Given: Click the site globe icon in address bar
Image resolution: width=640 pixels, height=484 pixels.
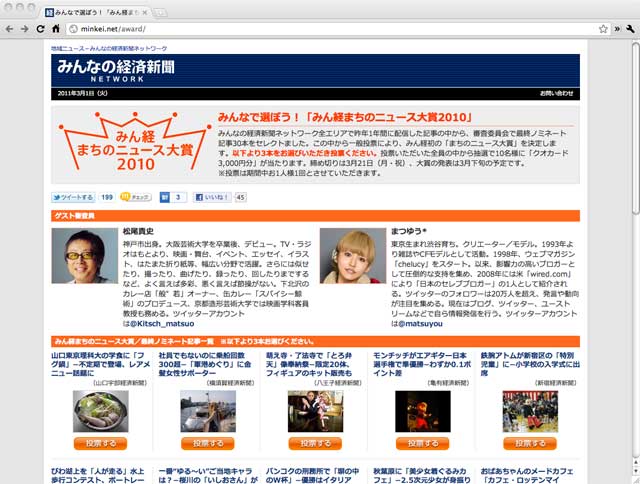Looking at the screenshot, I should pos(73,29).
